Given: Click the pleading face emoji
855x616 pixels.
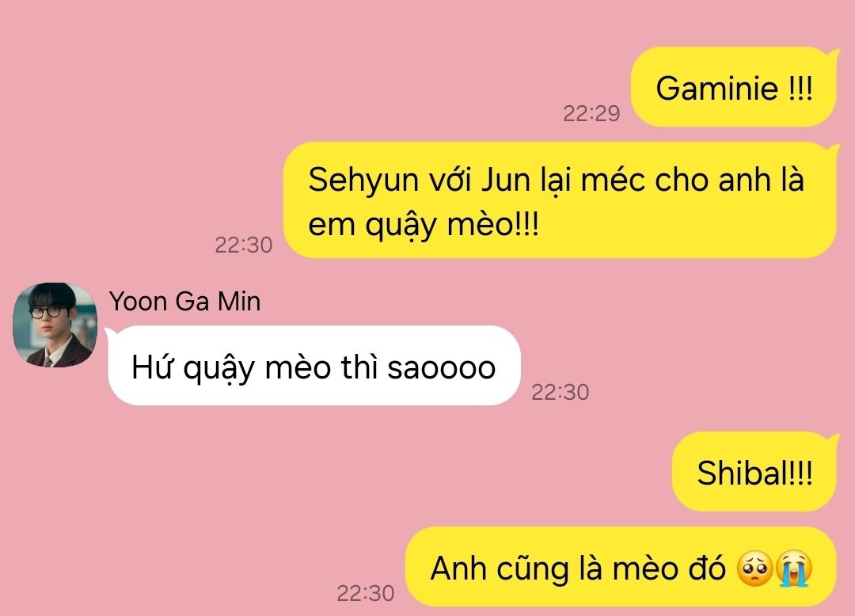Looking at the screenshot, I should [754, 568].
